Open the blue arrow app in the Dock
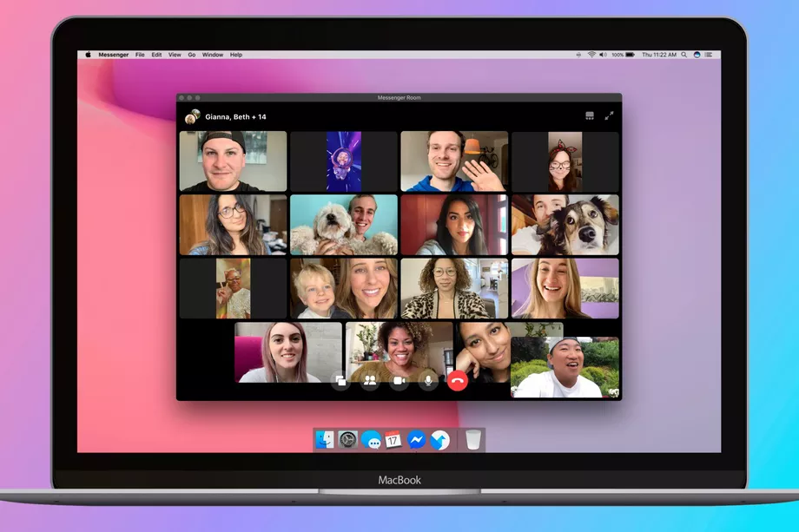This screenshot has width=799, height=532. (439, 440)
